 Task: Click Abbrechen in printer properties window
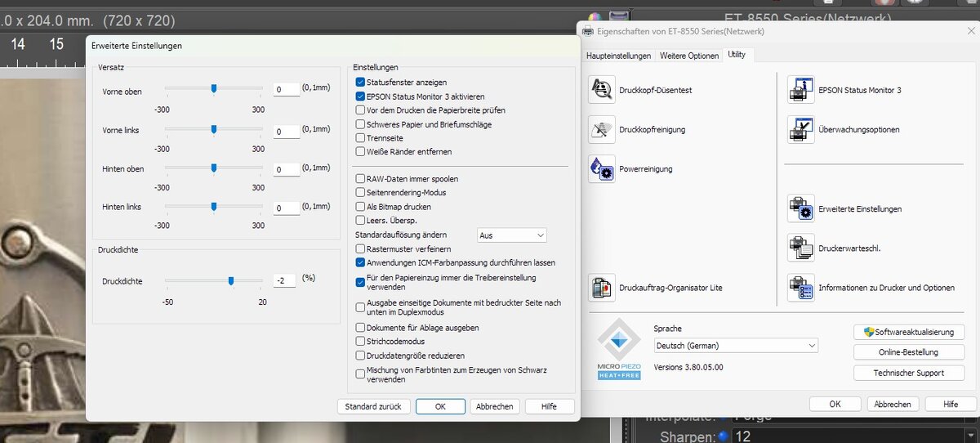(x=893, y=404)
